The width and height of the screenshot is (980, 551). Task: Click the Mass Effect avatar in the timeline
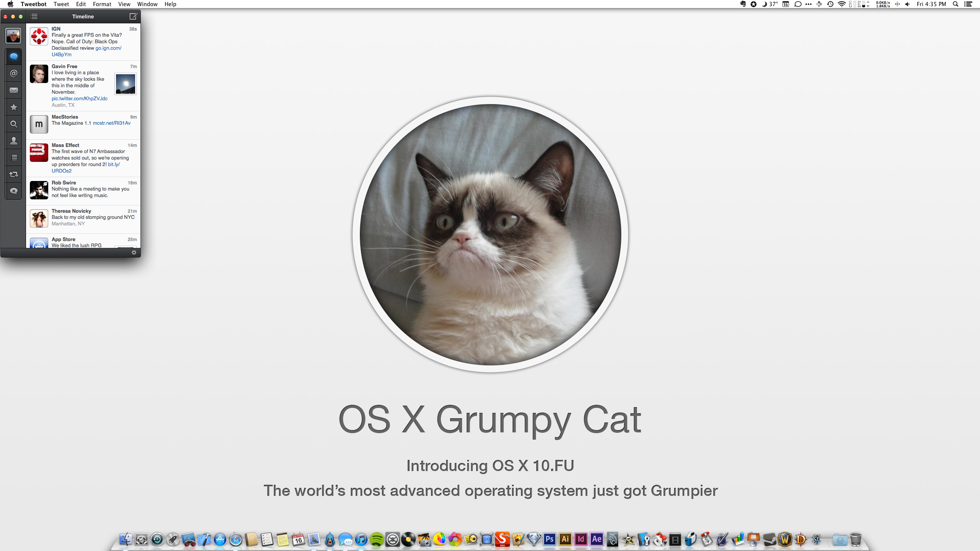(x=39, y=153)
